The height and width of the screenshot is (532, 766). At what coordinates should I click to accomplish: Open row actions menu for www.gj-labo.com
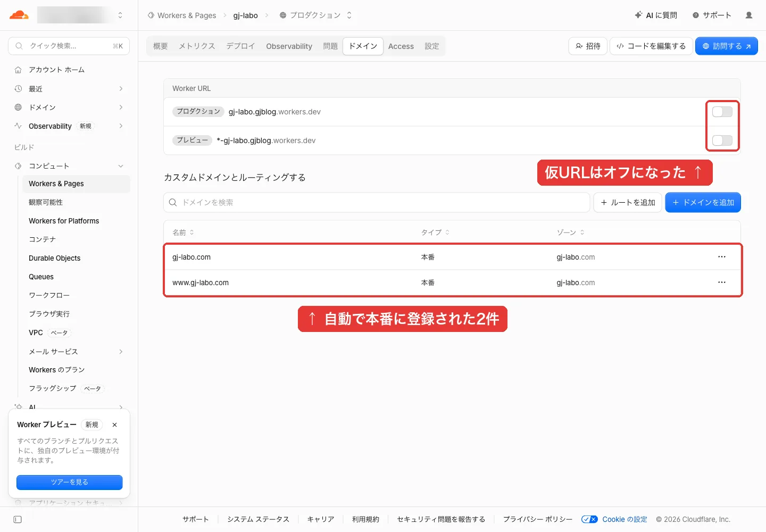722,282
